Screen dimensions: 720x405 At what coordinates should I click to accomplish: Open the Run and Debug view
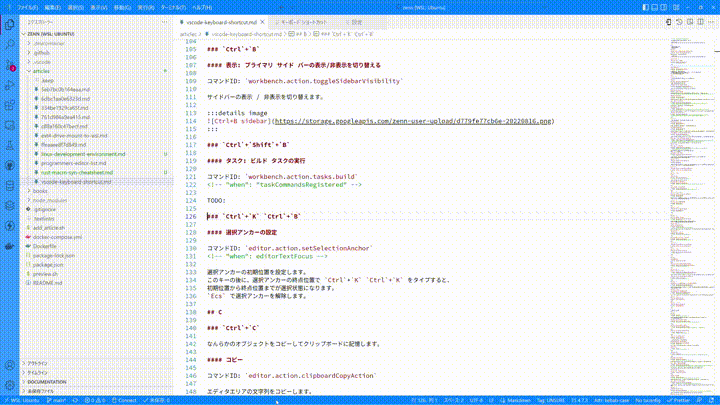coord(10,85)
